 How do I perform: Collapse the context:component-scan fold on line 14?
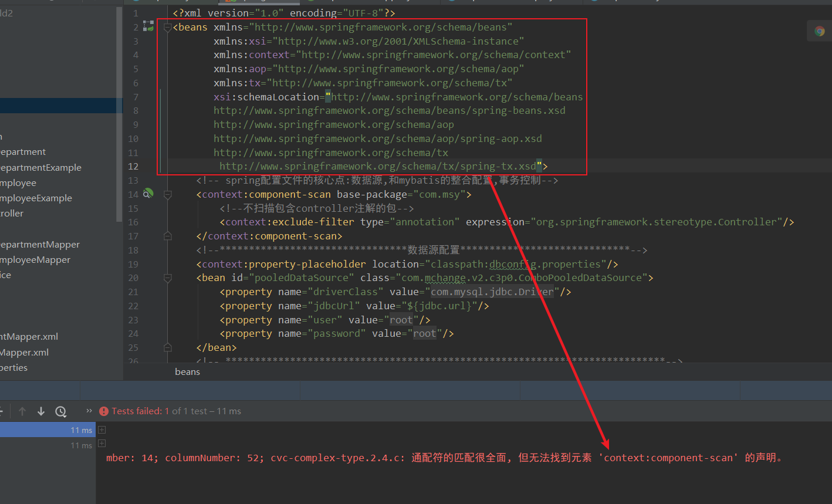tap(167, 194)
